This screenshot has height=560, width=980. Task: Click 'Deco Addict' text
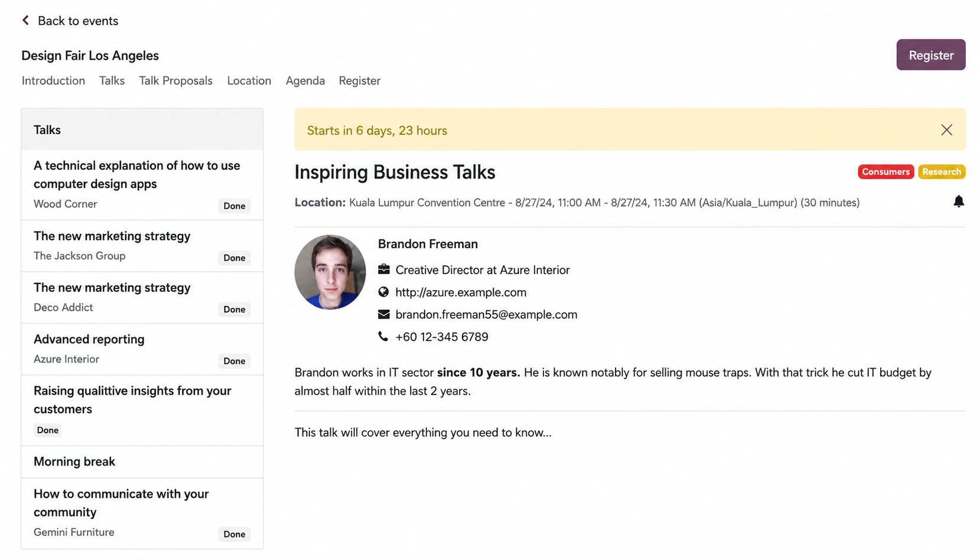pyautogui.click(x=63, y=307)
